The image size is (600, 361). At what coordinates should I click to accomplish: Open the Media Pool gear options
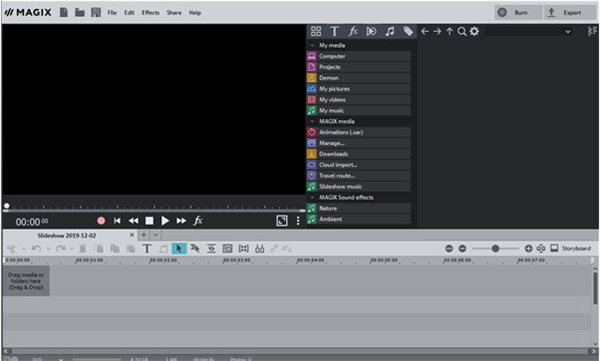474,31
